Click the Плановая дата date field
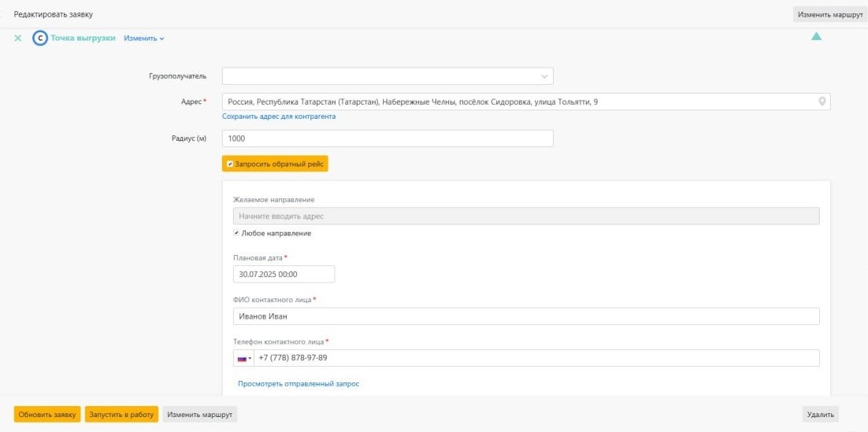Image resolution: width=868 pixels, height=432 pixels. tap(284, 274)
